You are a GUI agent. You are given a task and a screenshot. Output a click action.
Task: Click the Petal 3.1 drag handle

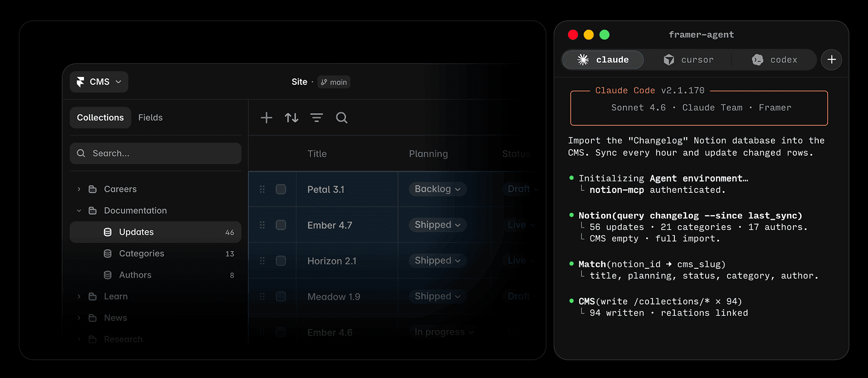[x=262, y=189]
